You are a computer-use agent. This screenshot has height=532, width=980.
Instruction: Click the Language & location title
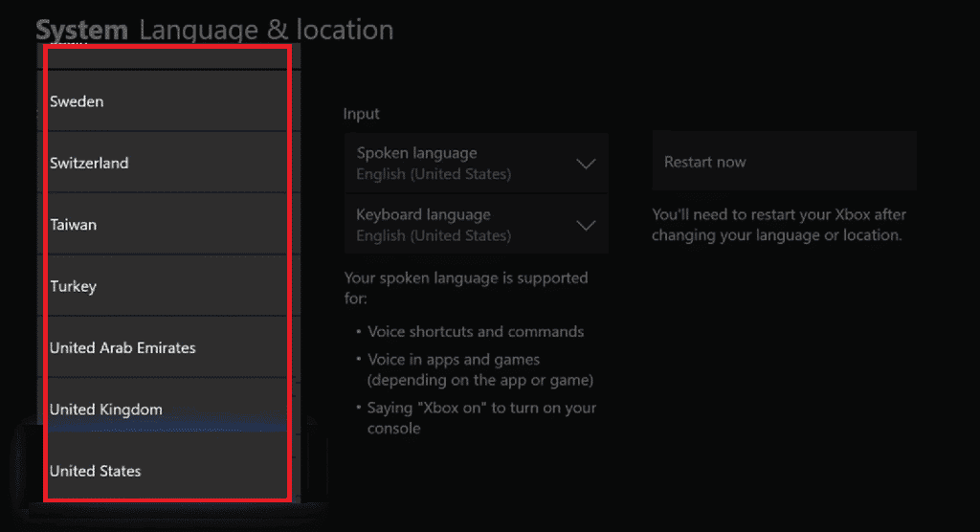[x=266, y=30]
